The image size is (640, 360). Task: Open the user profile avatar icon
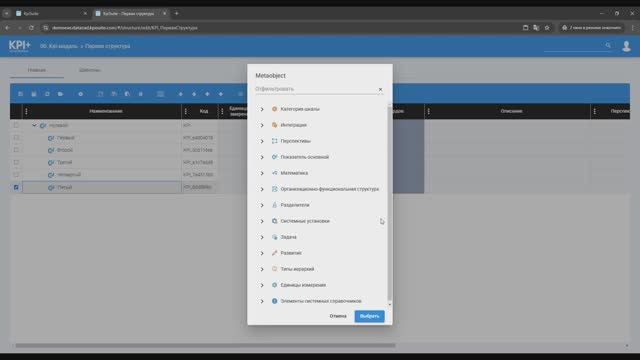tap(626, 46)
